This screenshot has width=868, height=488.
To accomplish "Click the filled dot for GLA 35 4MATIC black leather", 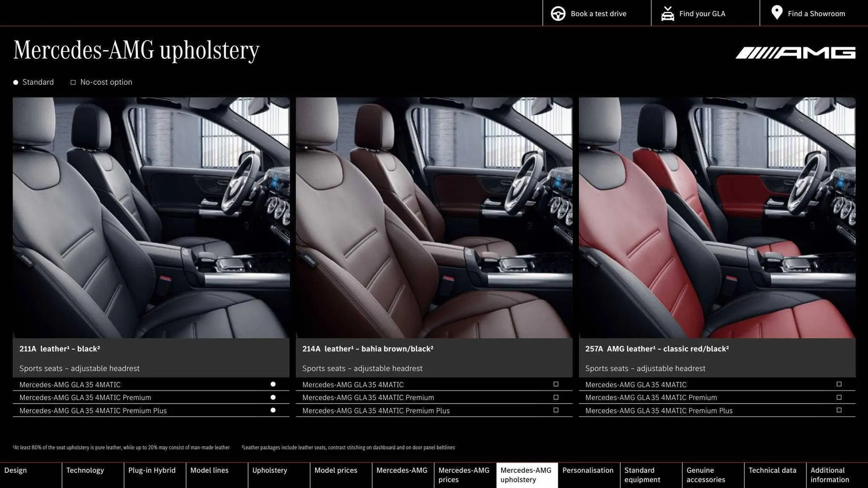I will [x=273, y=384].
